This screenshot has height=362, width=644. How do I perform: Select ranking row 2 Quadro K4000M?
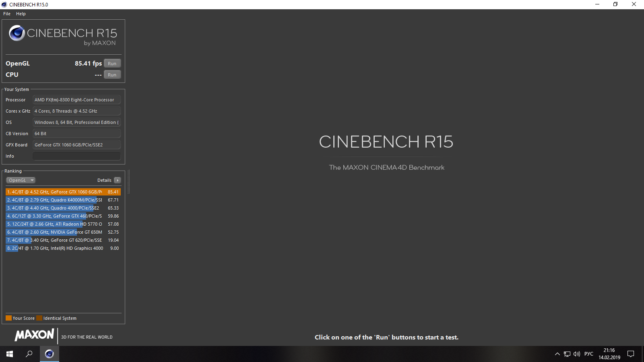tap(63, 200)
